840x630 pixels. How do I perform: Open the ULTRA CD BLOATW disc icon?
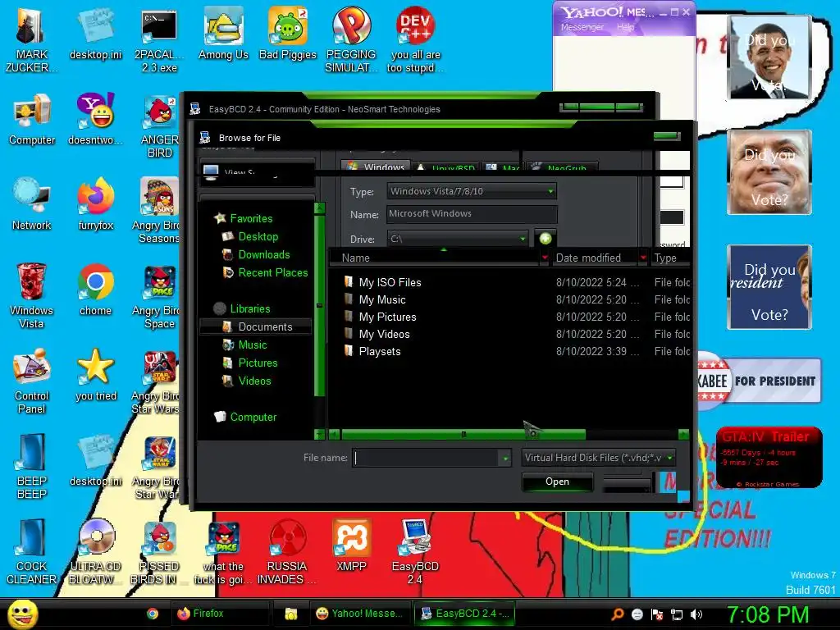coord(95,551)
